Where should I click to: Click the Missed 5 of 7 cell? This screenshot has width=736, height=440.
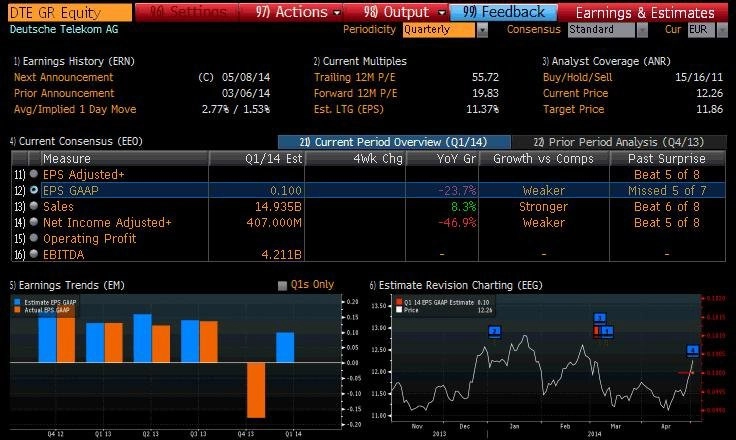[667, 191]
